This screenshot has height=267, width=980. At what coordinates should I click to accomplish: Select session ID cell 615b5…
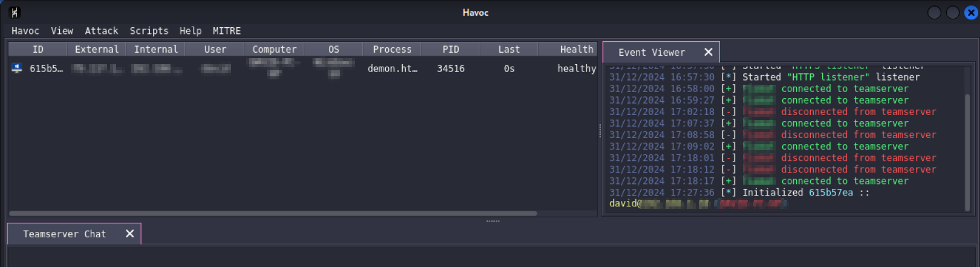coord(46,68)
